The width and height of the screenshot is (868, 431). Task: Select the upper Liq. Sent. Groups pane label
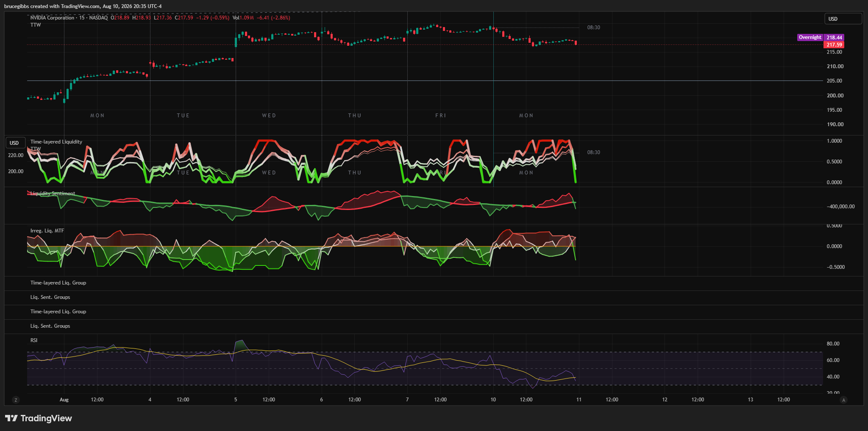click(50, 297)
